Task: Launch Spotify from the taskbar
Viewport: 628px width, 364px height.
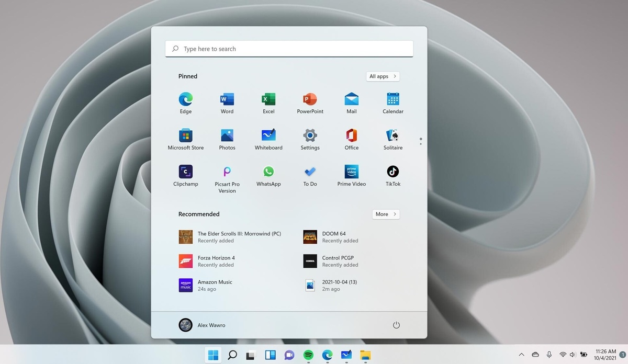Action: [308, 355]
